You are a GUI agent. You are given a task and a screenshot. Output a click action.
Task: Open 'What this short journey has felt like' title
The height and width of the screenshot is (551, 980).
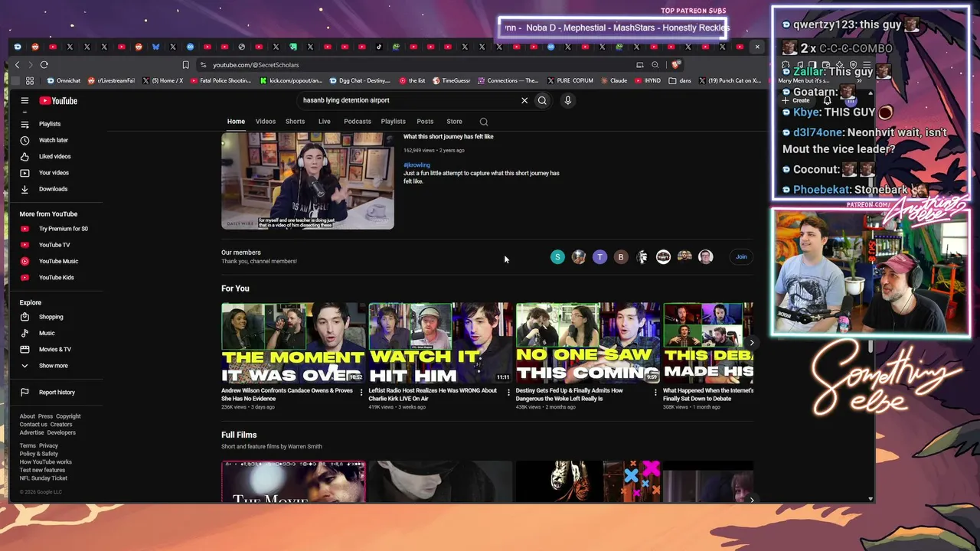coord(449,137)
